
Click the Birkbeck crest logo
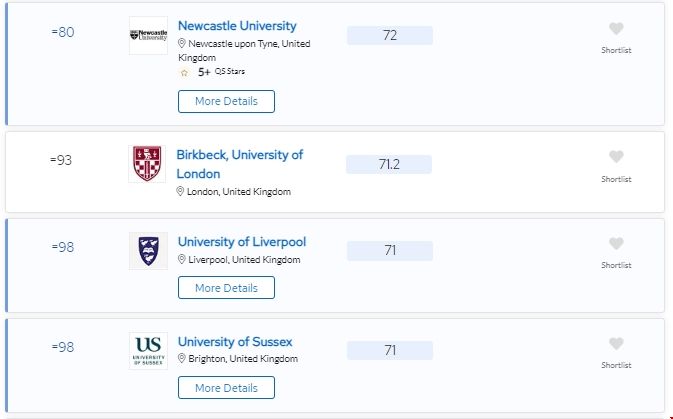[148, 163]
